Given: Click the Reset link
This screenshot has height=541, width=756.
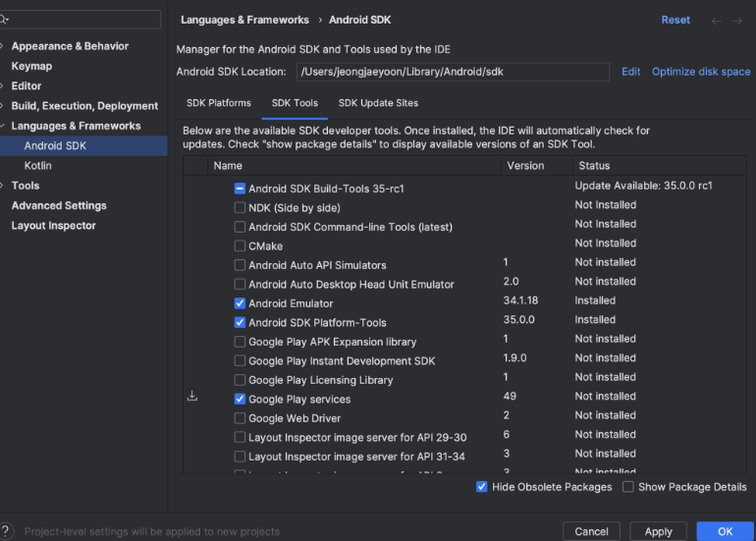Looking at the screenshot, I should 675,20.
